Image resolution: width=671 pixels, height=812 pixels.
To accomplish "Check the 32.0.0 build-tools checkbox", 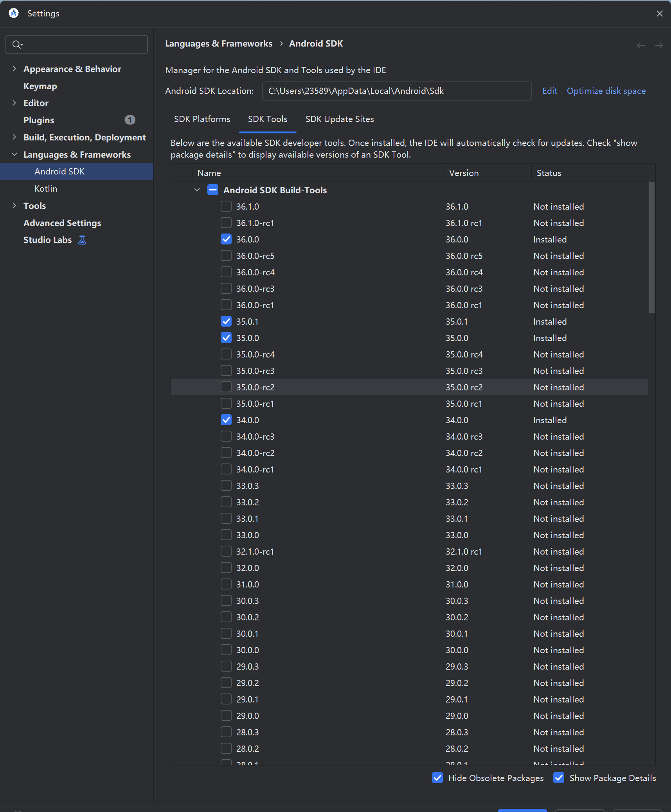I will tap(226, 568).
